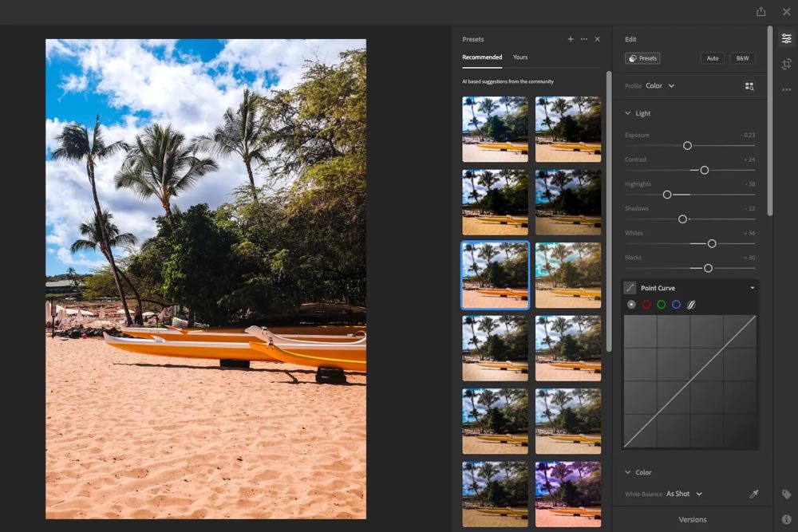
Task: Open the photo Info icon
Action: [x=786, y=518]
